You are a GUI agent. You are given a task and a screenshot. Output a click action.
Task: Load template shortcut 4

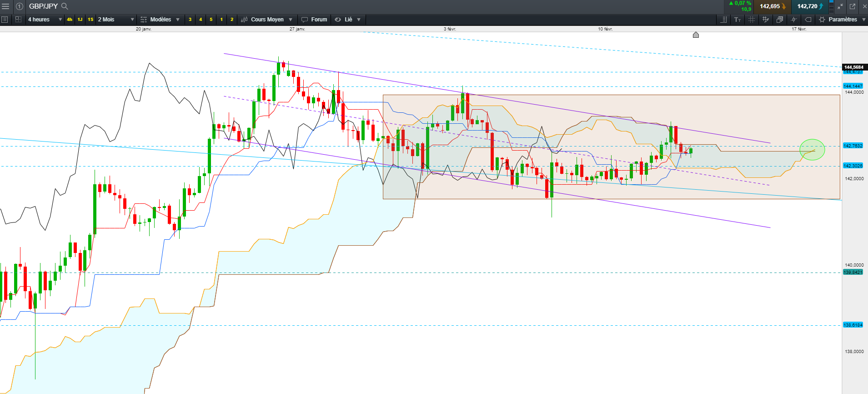(x=201, y=20)
